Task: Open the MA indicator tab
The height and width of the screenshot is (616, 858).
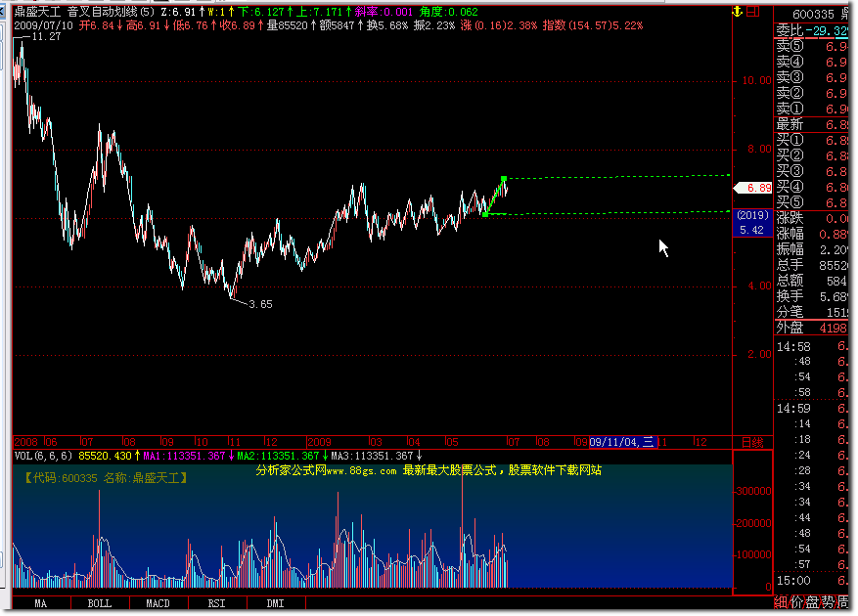Action: [x=41, y=603]
